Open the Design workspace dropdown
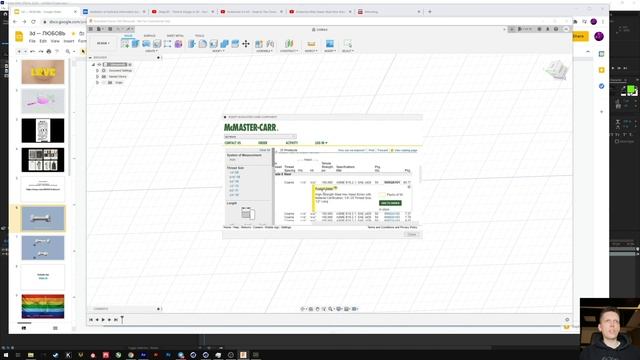 (x=103, y=43)
